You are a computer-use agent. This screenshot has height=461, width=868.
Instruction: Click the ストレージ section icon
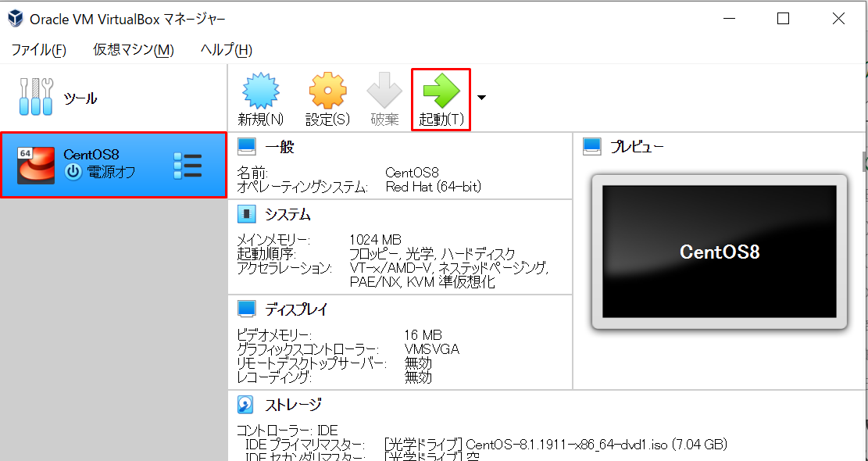(243, 404)
